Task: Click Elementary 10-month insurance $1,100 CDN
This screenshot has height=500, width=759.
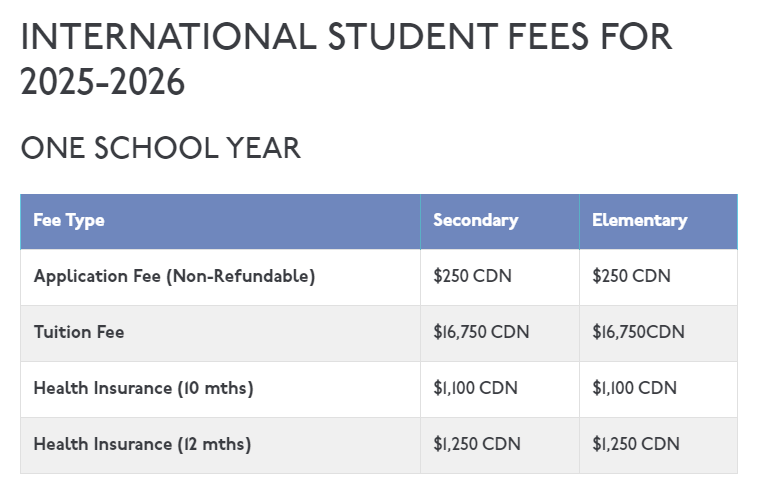Action: 634,388
